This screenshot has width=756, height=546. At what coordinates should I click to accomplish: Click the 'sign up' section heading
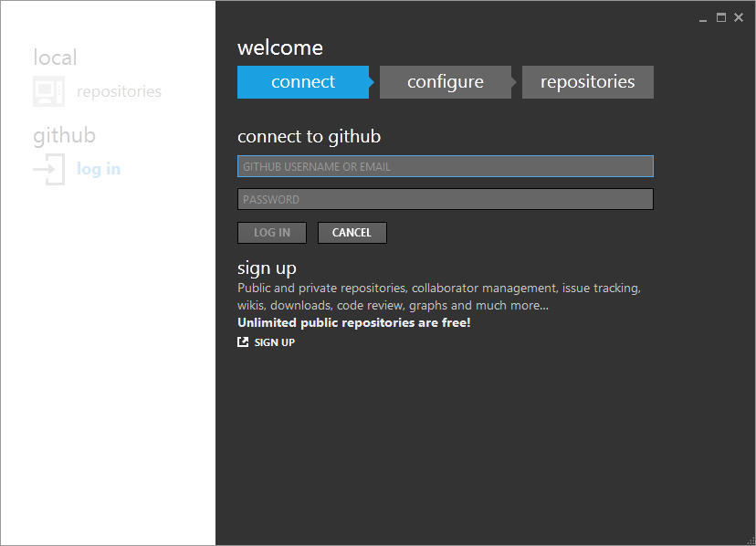point(267,268)
